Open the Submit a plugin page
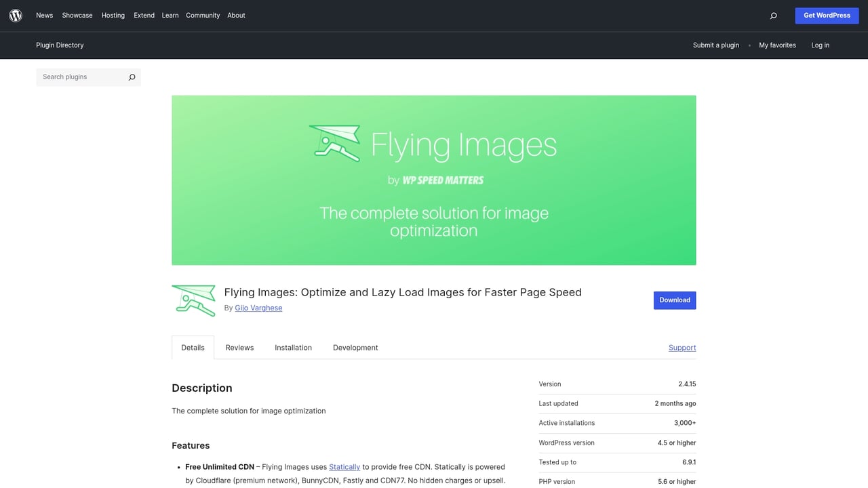868x488 pixels. 716,45
